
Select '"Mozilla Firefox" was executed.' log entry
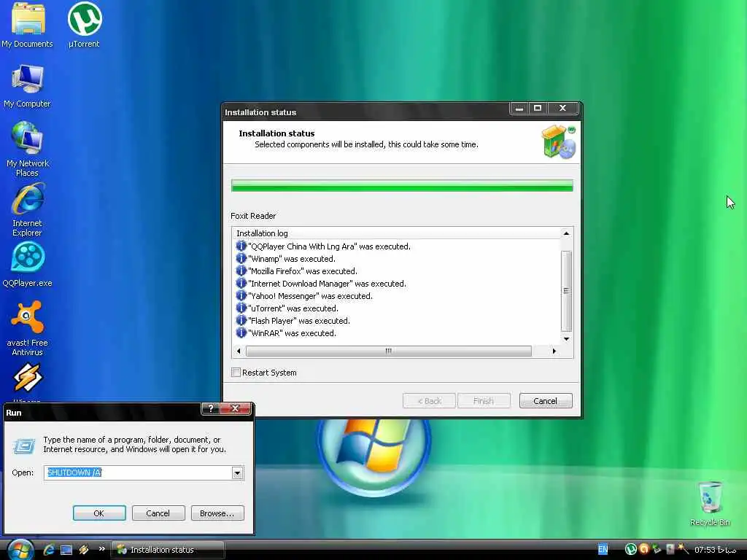click(x=303, y=271)
